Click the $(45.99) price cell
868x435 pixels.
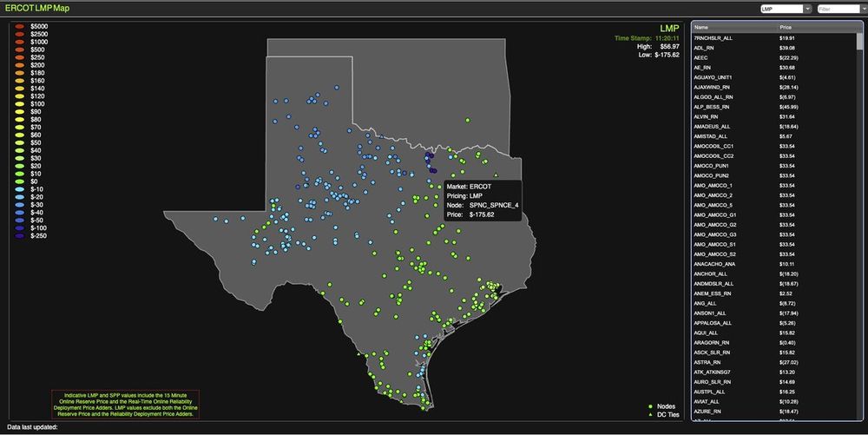click(789, 107)
